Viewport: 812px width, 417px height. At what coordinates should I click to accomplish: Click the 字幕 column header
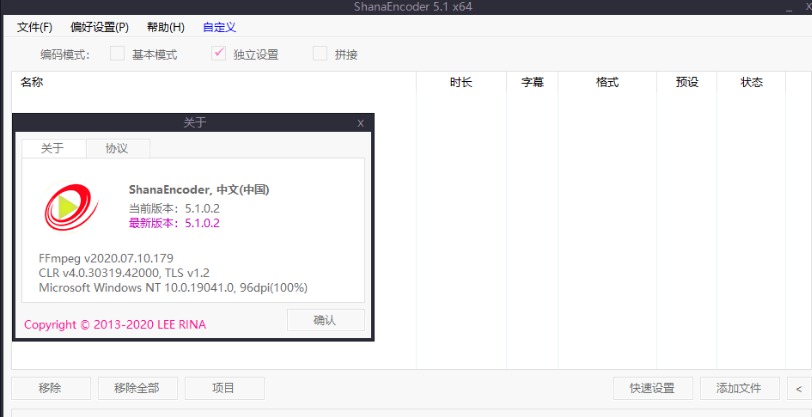pos(532,82)
